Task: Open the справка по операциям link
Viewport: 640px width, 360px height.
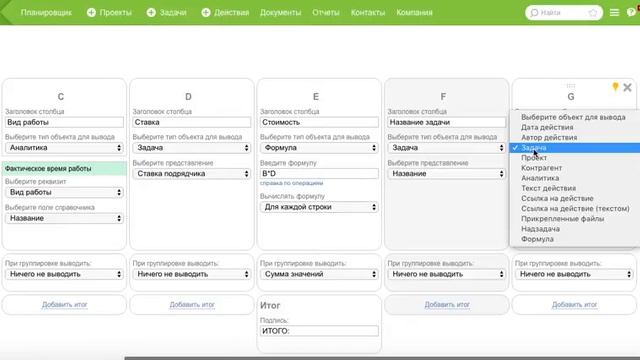Action: [x=291, y=183]
